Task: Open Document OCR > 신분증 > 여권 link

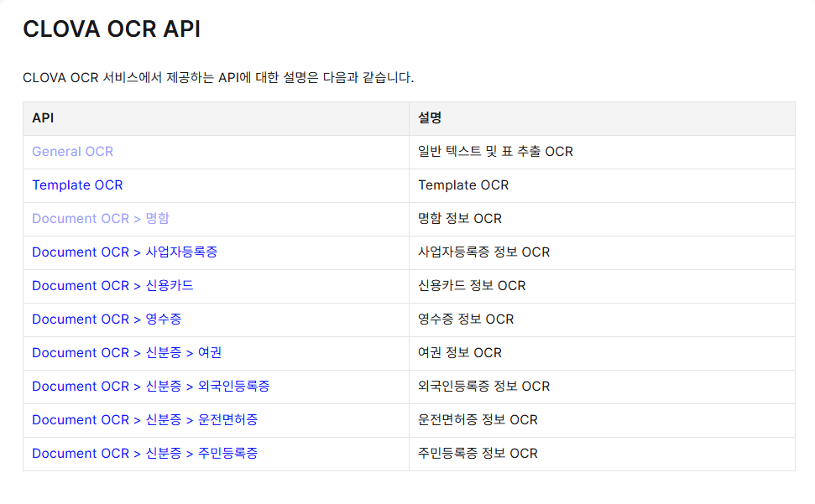Action: [x=127, y=353]
